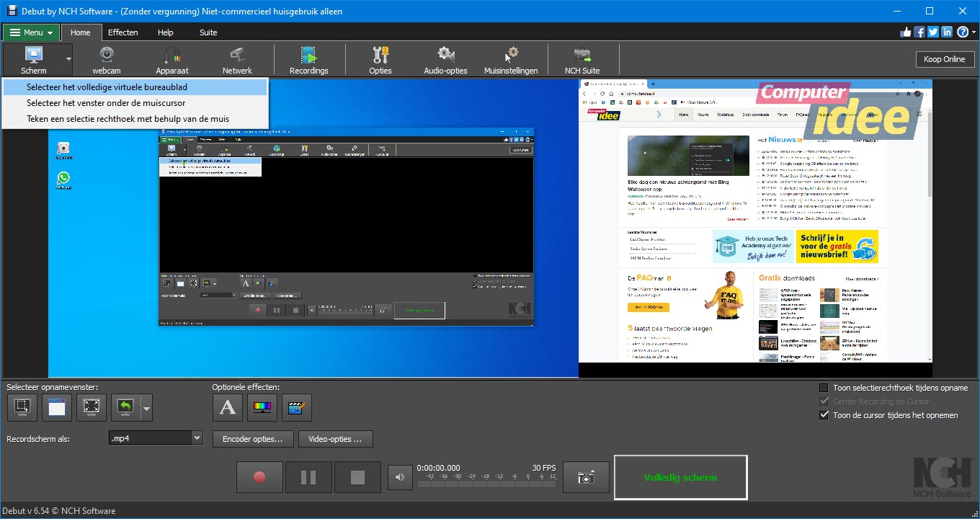Click the Encoder opties button

click(x=253, y=439)
